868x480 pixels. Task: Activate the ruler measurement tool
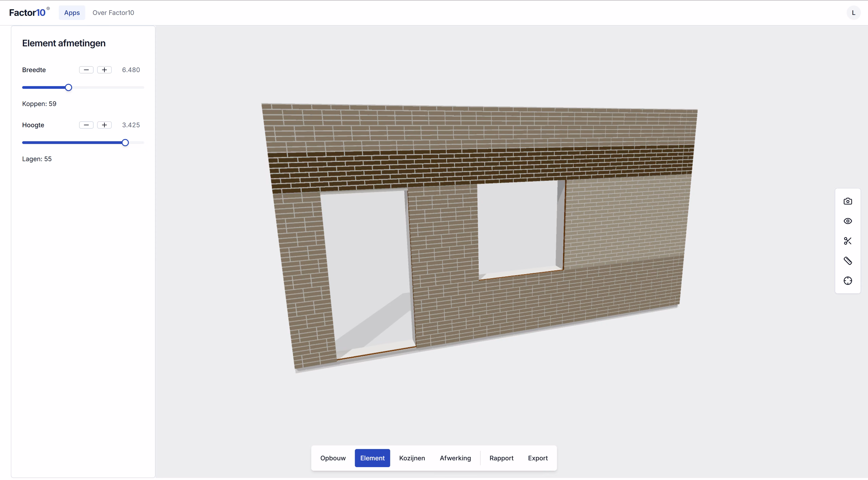848,261
